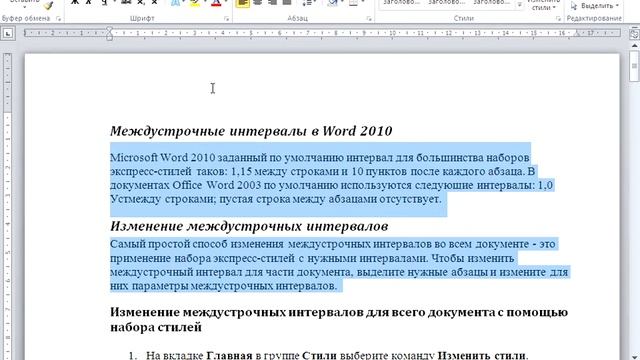Viewport: 640px width, 360px height.
Task: Click the words 'набора стилей' in the heading
Action: coord(156,327)
